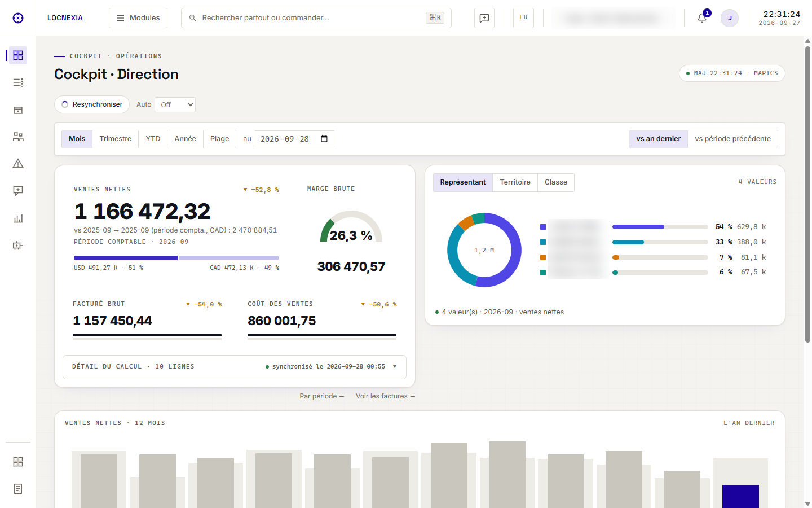
Task: Open the bottom apps grid icon
Action: pyautogui.click(x=18, y=462)
